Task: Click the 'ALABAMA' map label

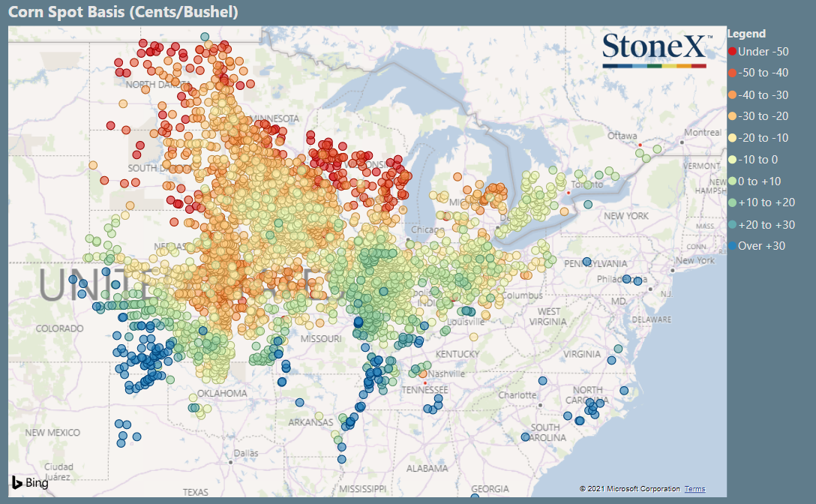Action: 427,469
